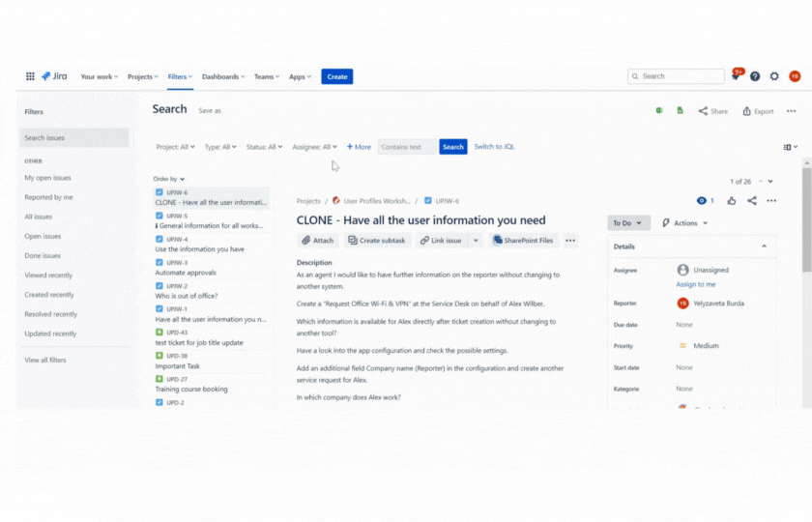Select issue UPD-27 Training course booking

(212, 385)
